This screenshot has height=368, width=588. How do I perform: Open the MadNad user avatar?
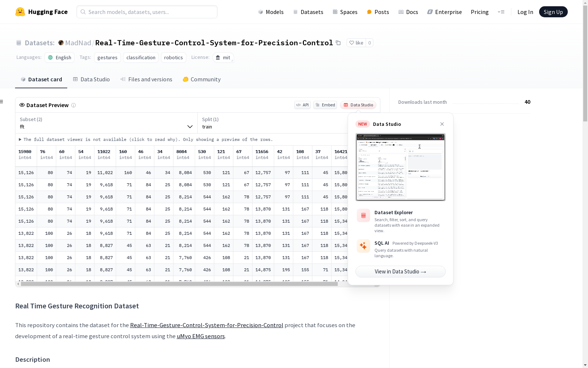(x=61, y=43)
